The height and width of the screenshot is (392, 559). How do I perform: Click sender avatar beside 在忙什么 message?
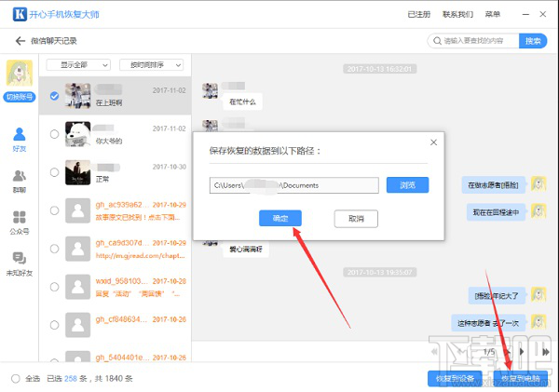[210, 90]
